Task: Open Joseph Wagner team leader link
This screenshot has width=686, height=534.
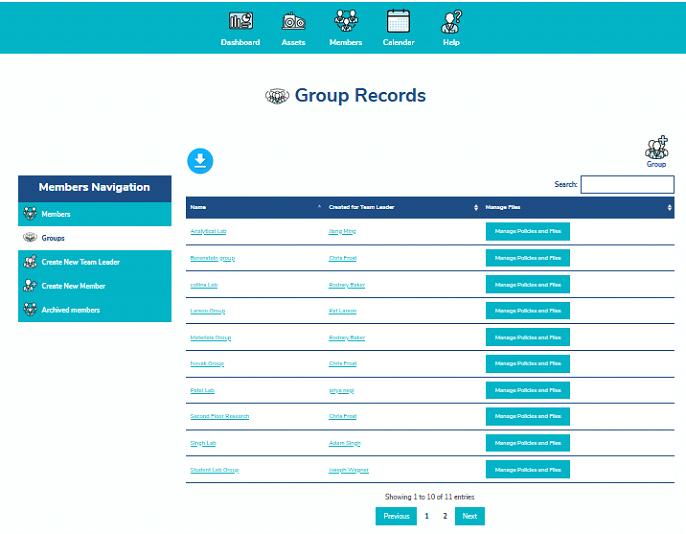Action: click(348, 470)
